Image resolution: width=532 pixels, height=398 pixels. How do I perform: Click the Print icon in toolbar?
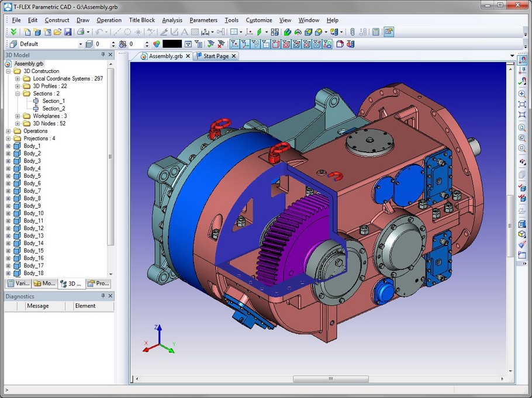tap(81, 32)
